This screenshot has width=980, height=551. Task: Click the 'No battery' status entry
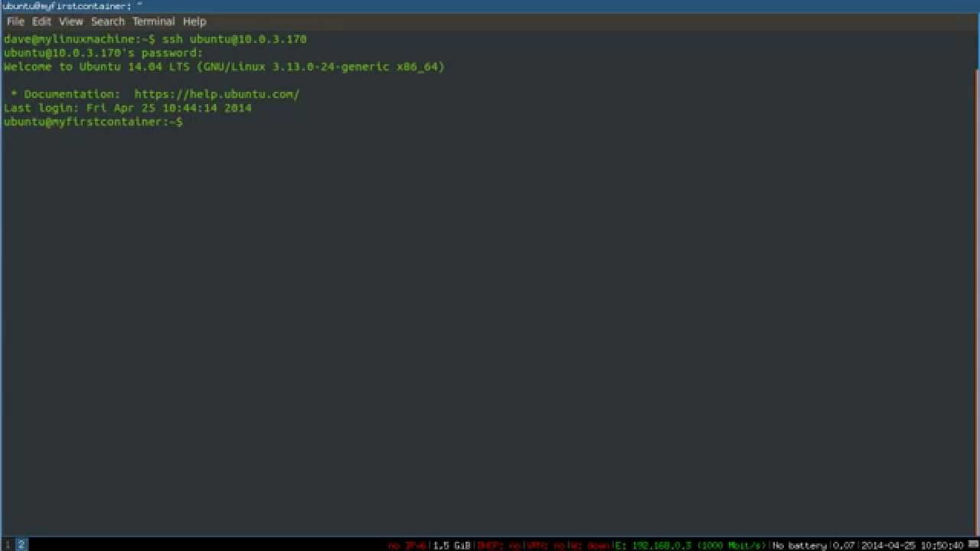pyautogui.click(x=799, y=546)
